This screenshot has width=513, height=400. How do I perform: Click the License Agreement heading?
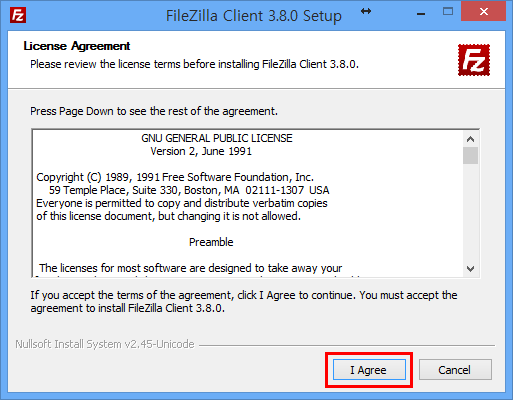[x=77, y=46]
